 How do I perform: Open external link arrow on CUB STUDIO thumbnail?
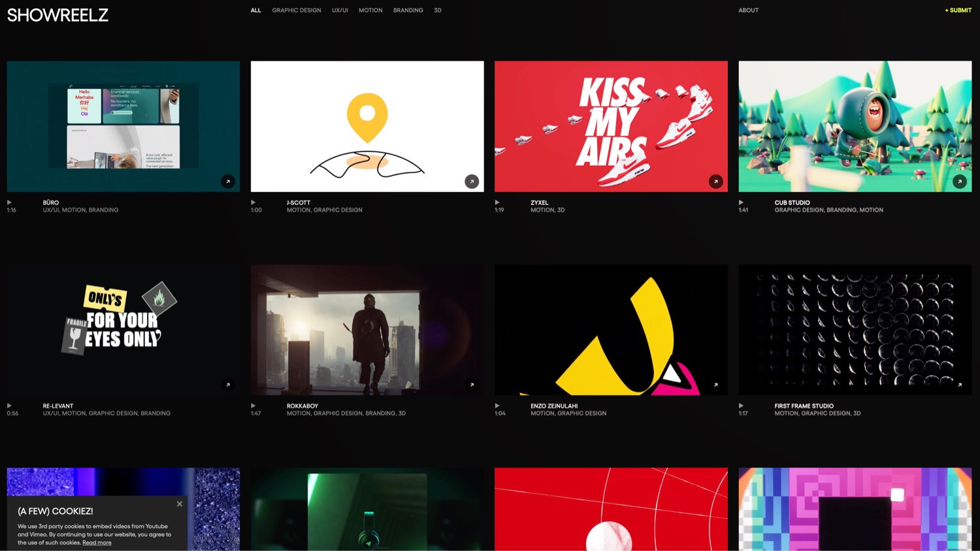tap(960, 181)
